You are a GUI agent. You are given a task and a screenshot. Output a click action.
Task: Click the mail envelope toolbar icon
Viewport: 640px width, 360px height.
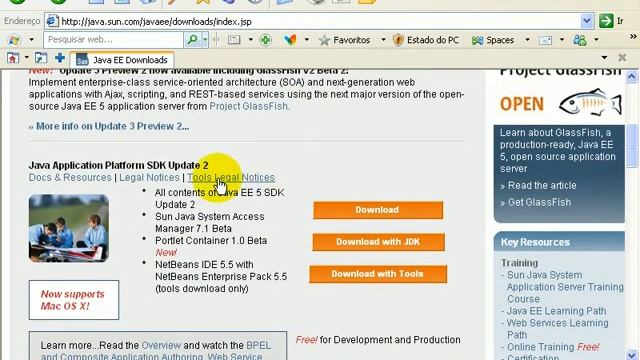coord(545,40)
